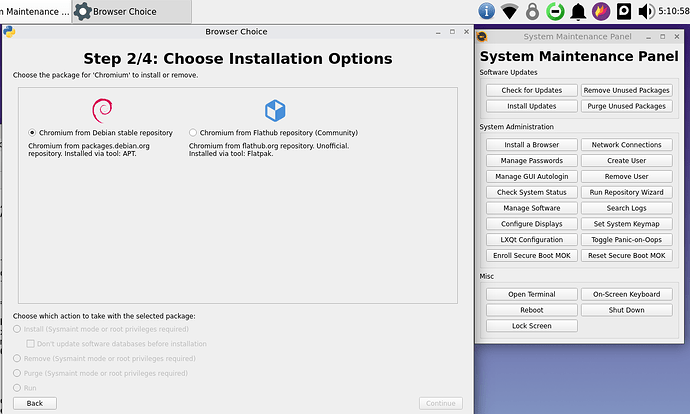The image size is (690, 414).
Task: Click Reset Secure Boot MOK
Action: click(627, 256)
